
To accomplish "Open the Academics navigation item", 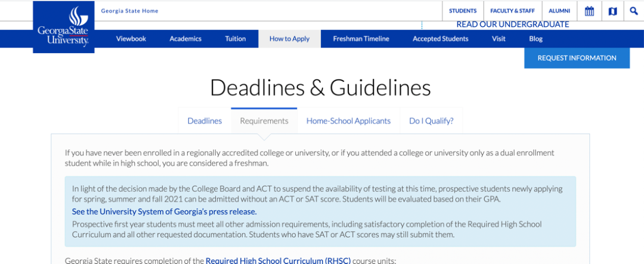I will [x=185, y=39].
